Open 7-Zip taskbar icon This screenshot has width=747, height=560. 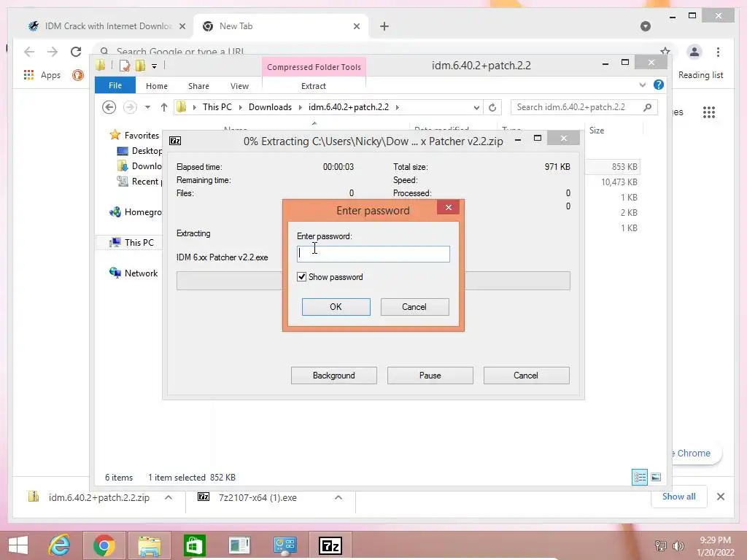[x=330, y=545]
